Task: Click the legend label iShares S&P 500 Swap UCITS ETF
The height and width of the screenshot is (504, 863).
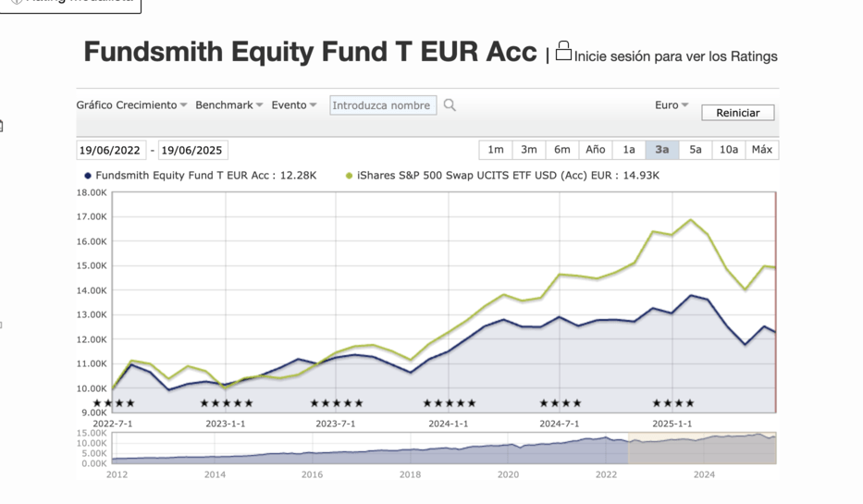Action: 508,176
